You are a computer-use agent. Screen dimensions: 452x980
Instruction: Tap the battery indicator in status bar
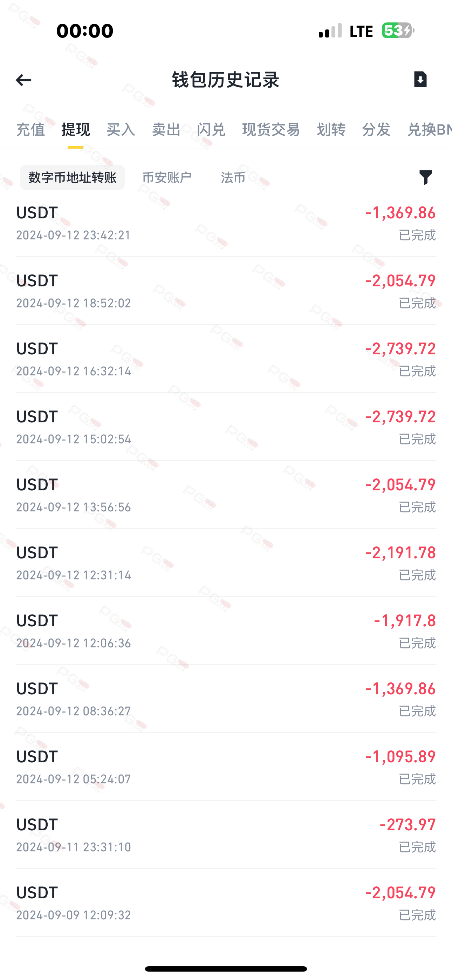coord(398,30)
